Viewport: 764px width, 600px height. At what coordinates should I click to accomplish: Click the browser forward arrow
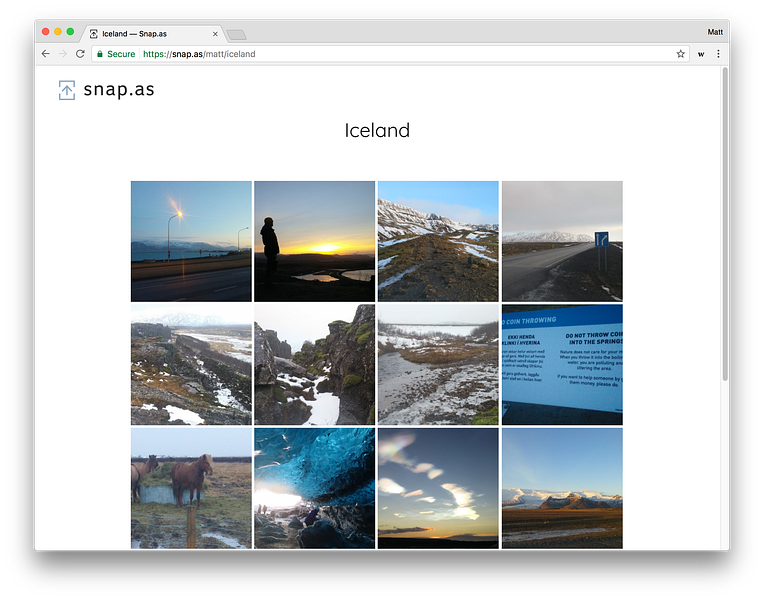(x=63, y=54)
